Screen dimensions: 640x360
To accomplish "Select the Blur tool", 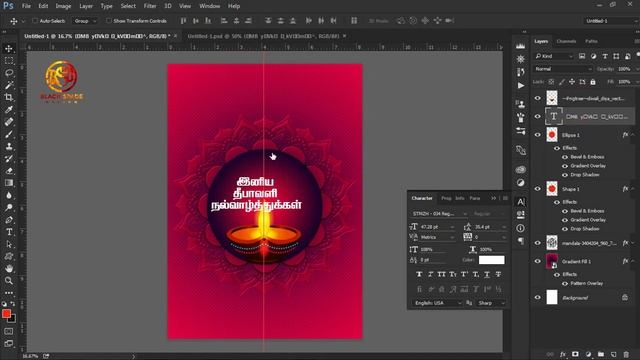I will click(9, 195).
